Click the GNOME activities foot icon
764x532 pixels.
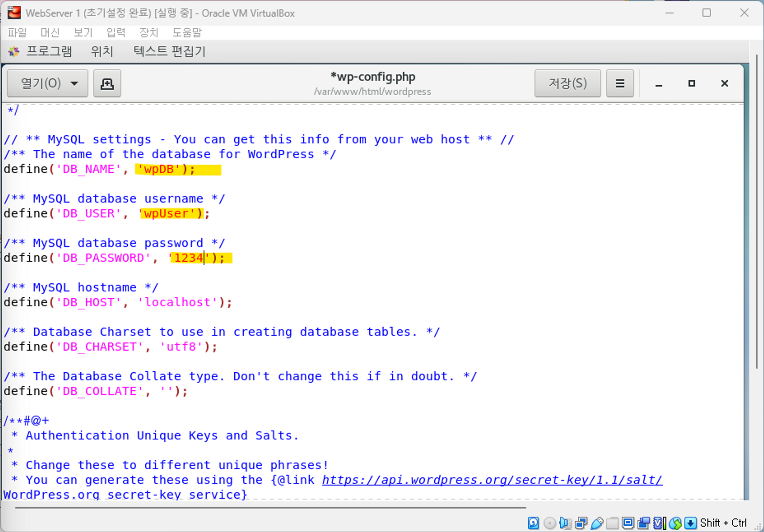point(14,51)
